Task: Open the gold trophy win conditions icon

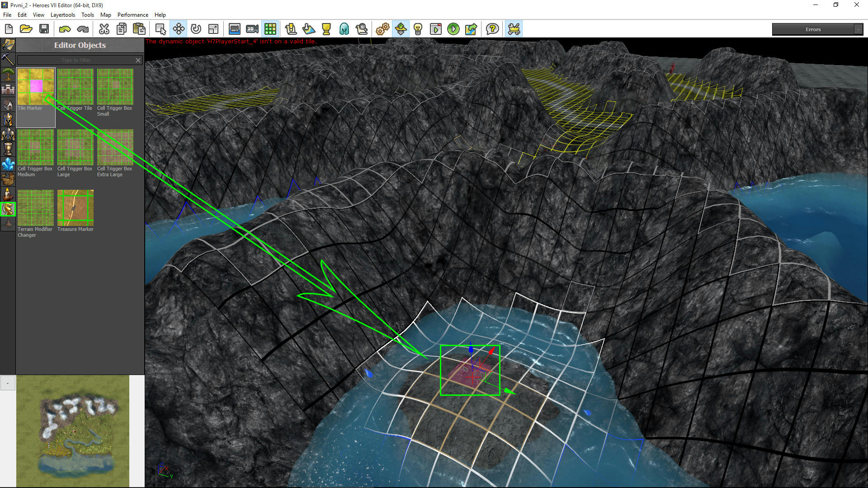Action: [326, 29]
